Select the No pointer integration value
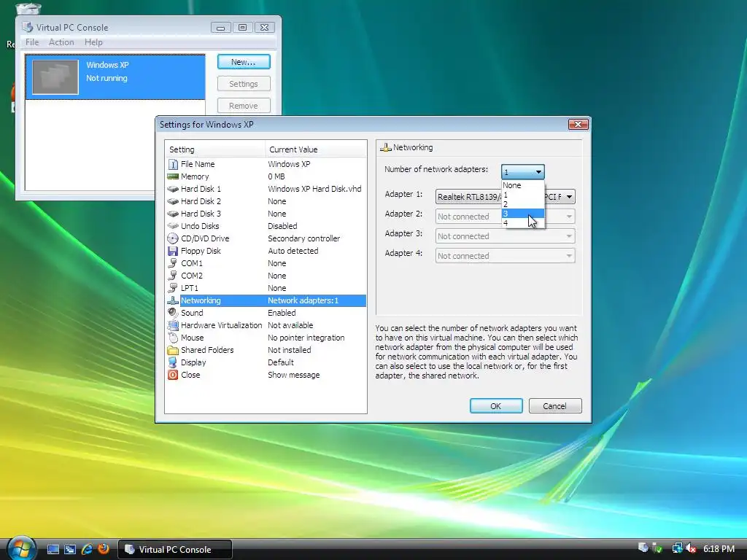 point(306,338)
